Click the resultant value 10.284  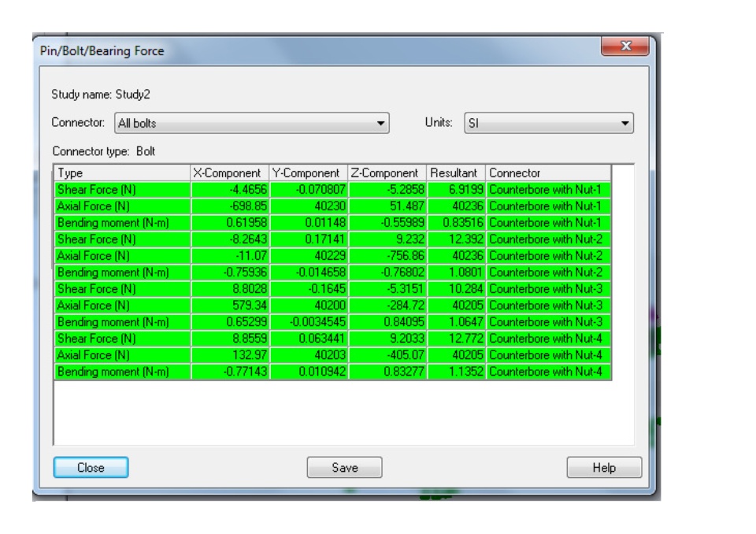(x=465, y=289)
